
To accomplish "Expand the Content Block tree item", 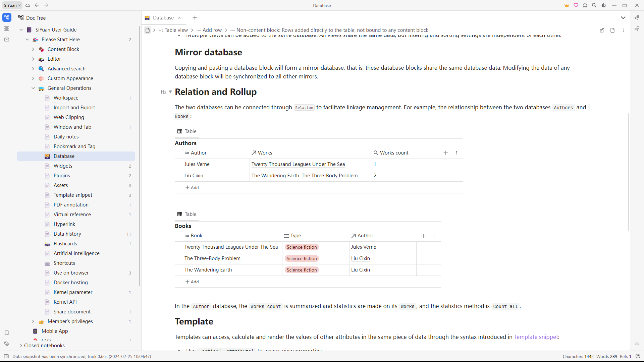I will point(33,49).
